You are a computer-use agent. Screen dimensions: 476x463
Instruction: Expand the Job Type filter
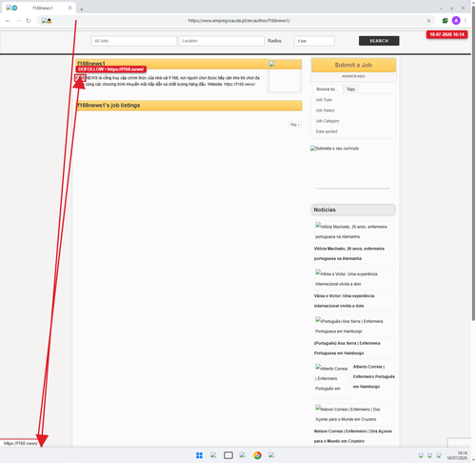point(324,100)
